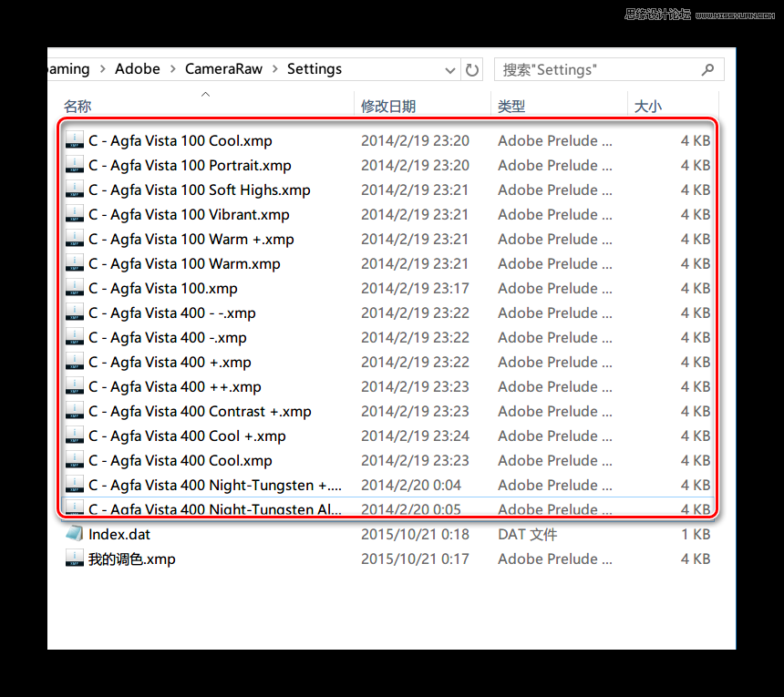Select file C - Agfa Vista 400 Cool +.xmp

pos(188,436)
